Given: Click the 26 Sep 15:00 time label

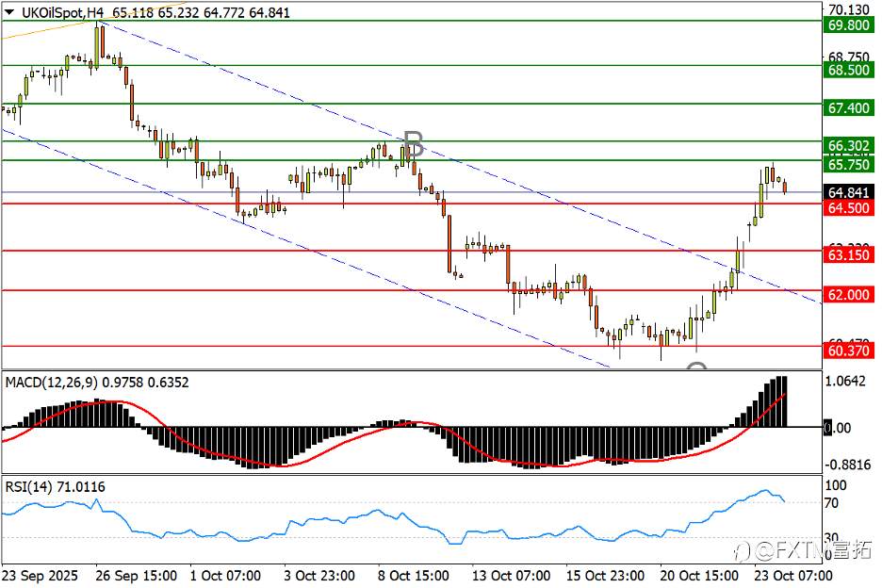Looking at the screenshot, I should pos(136,576).
